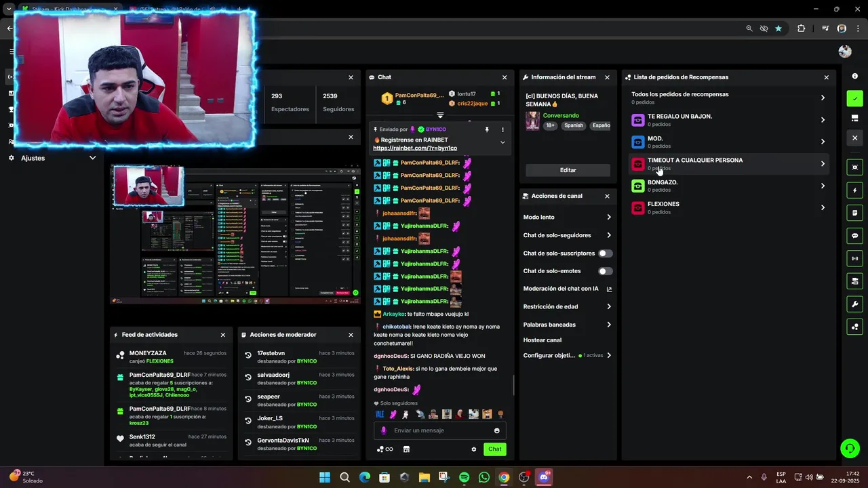This screenshot has width=868, height=488.
Task: Open the layout panel icon in sidebar
Action: point(854,118)
